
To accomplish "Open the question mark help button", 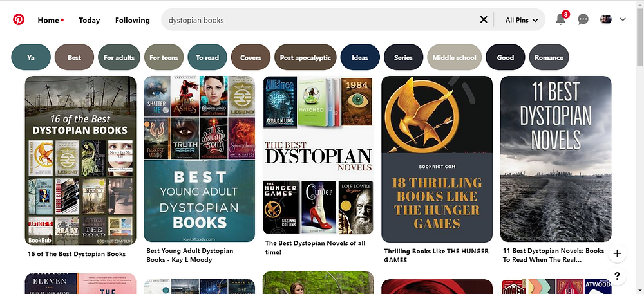I will pyautogui.click(x=617, y=276).
